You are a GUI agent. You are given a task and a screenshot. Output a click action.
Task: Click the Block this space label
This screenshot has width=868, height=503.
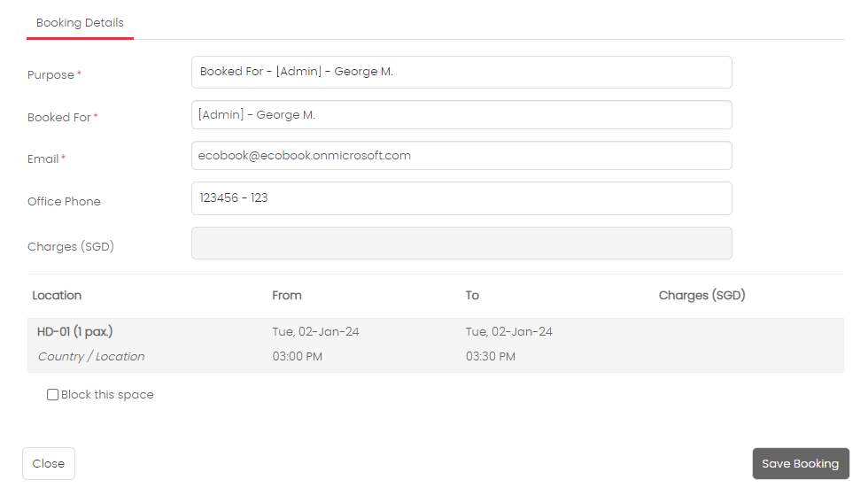(107, 395)
